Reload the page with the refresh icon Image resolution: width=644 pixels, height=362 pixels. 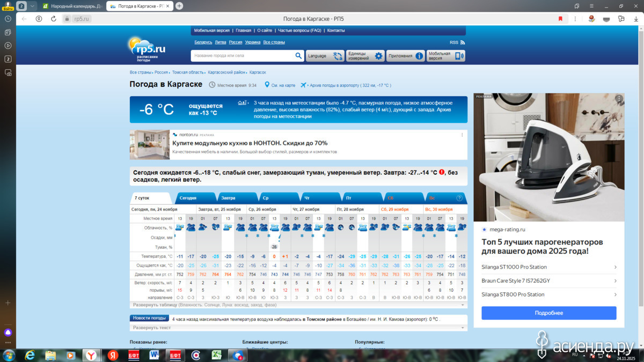click(54, 19)
